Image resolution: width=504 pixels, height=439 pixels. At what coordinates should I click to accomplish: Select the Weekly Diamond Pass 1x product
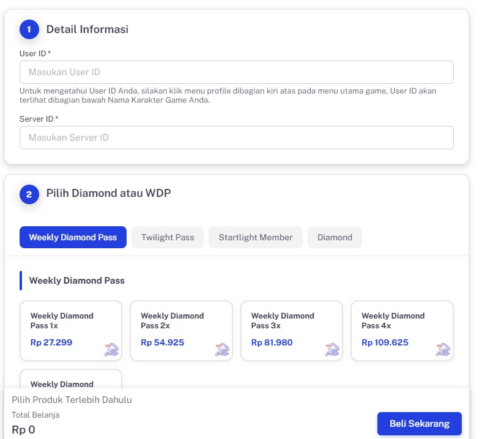tap(71, 330)
